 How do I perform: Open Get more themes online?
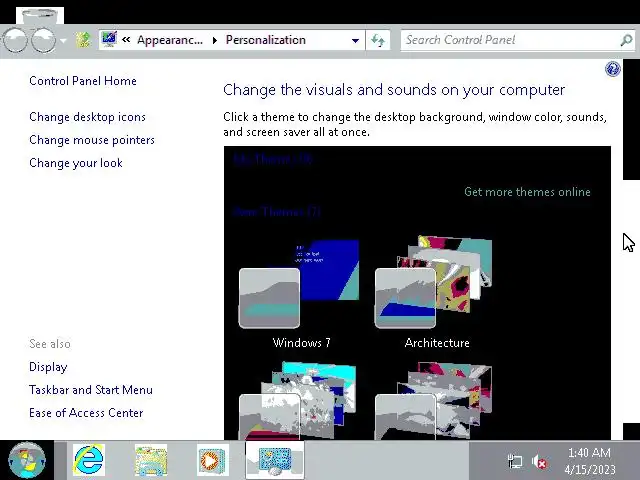coord(527,192)
